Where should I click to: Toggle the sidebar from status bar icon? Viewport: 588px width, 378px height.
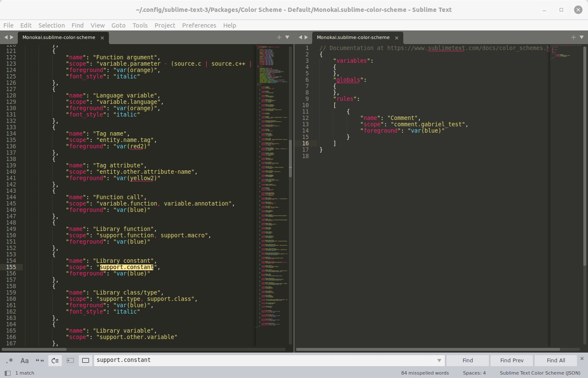coord(7,373)
